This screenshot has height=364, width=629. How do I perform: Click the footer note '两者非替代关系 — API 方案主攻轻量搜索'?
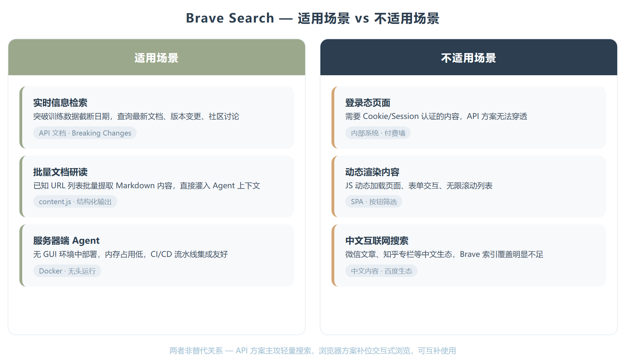click(x=240, y=351)
